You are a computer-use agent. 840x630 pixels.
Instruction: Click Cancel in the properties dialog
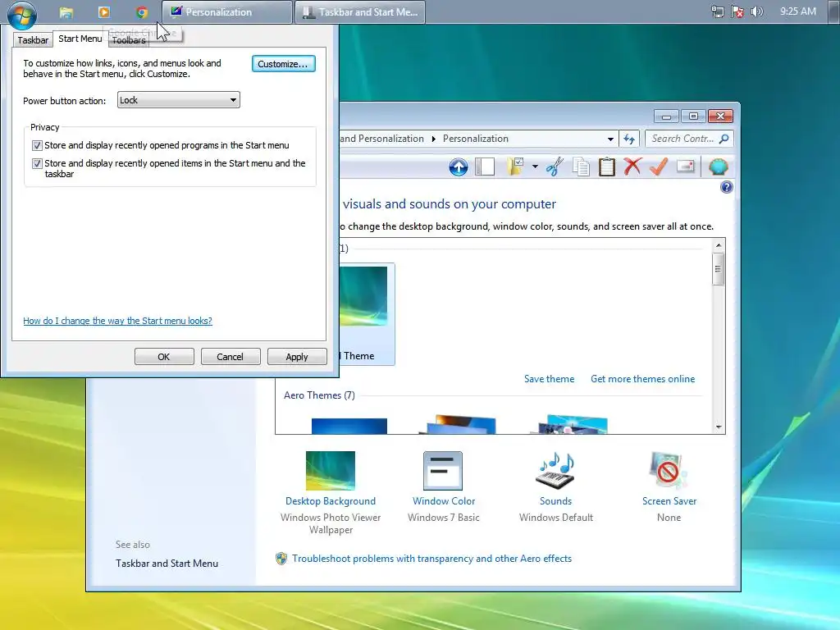pyautogui.click(x=231, y=357)
